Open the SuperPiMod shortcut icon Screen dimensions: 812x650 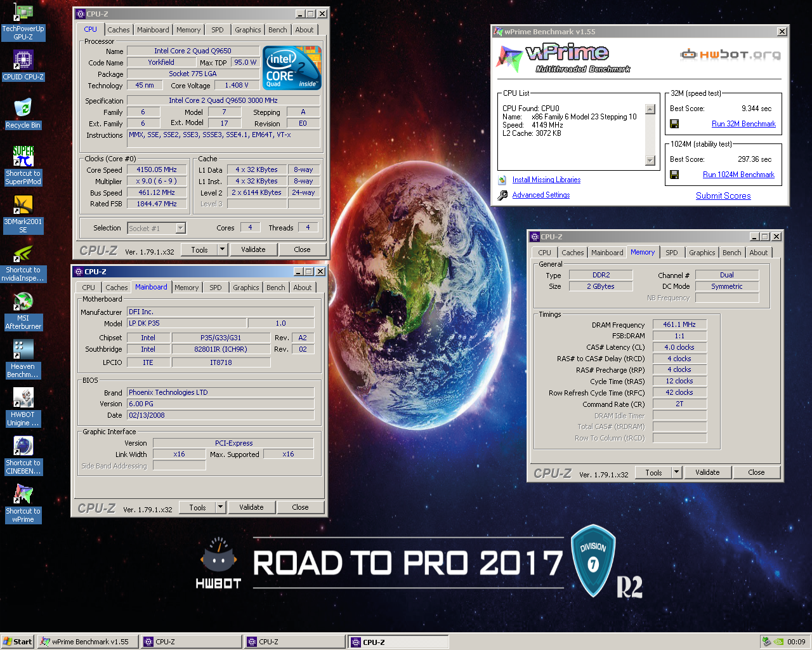(23, 166)
